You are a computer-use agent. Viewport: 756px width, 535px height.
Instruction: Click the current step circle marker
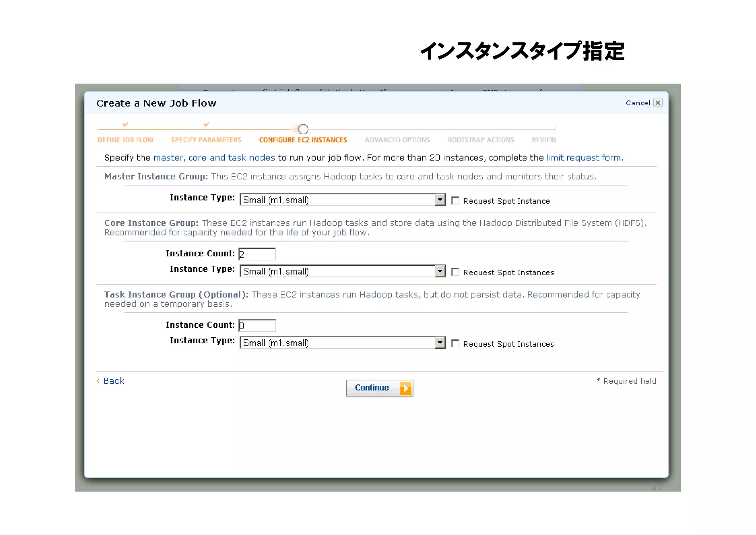click(303, 129)
